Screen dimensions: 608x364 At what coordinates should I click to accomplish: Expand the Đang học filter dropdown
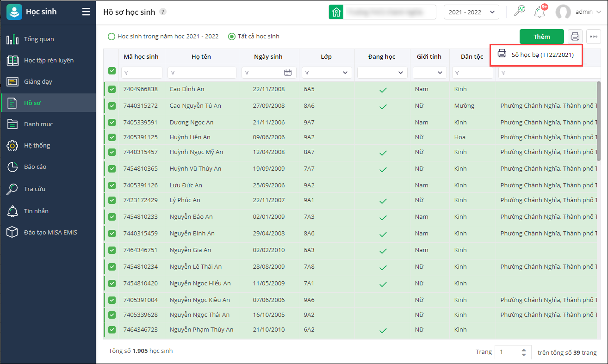coord(382,73)
